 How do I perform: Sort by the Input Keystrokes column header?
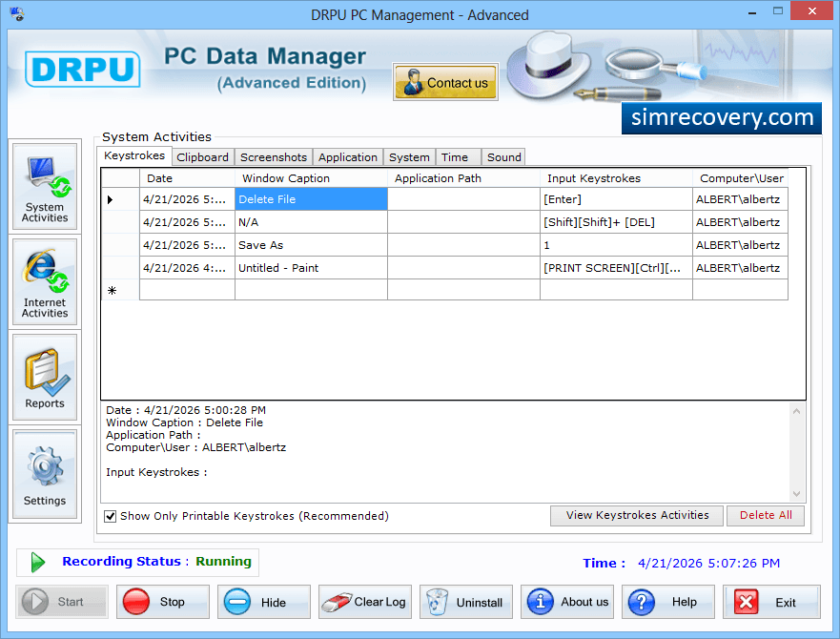click(616, 178)
